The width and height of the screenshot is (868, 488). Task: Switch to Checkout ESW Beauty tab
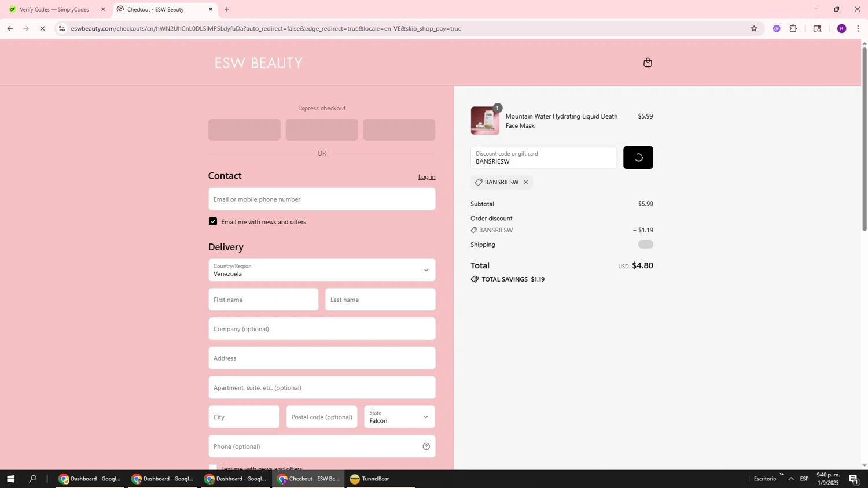[165, 9]
